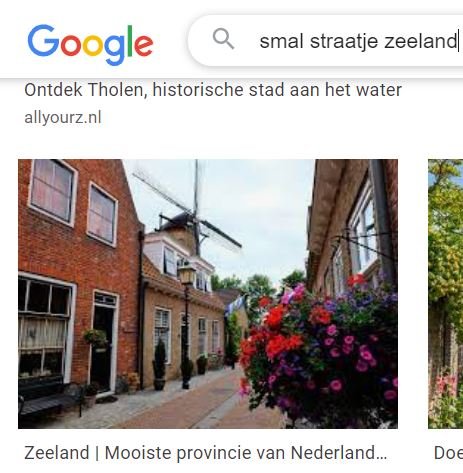Open 'Ontdek Tholen, historische stad aan het water'
Screen dimensions: 463x473
tap(213, 90)
